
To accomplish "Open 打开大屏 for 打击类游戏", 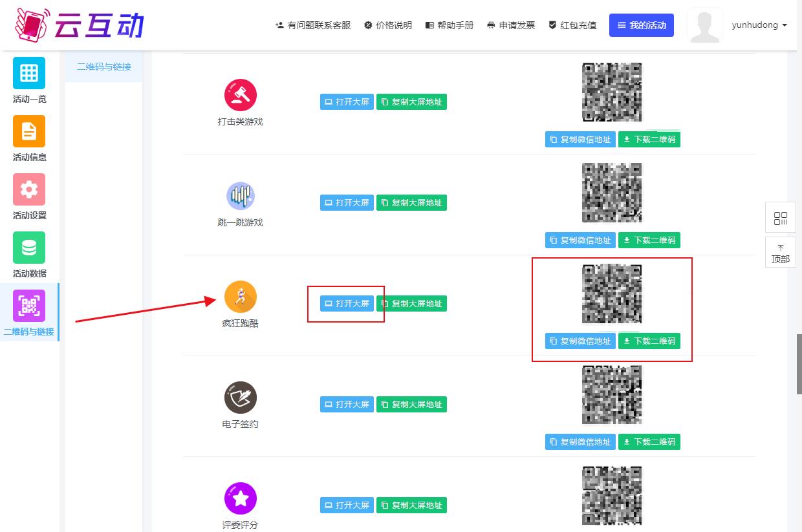I will [x=347, y=102].
